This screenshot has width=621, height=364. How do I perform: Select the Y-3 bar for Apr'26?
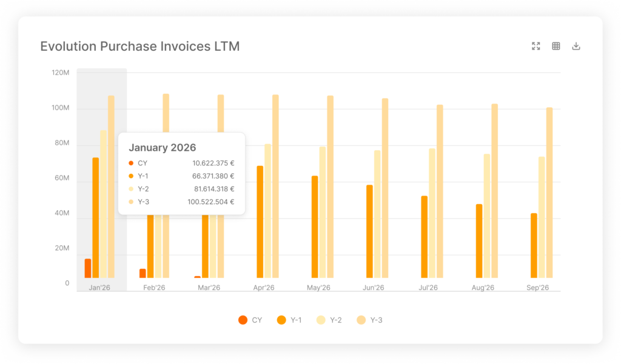tap(275, 187)
